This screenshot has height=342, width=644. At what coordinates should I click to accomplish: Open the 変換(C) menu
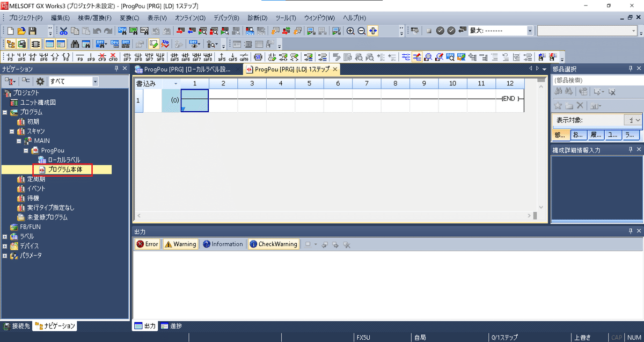coord(129,18)
